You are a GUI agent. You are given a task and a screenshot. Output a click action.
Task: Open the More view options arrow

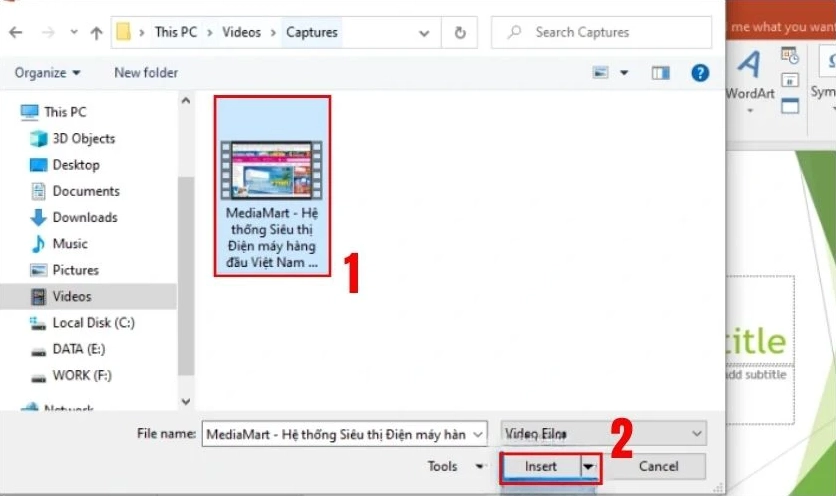[x=624, y=73]
